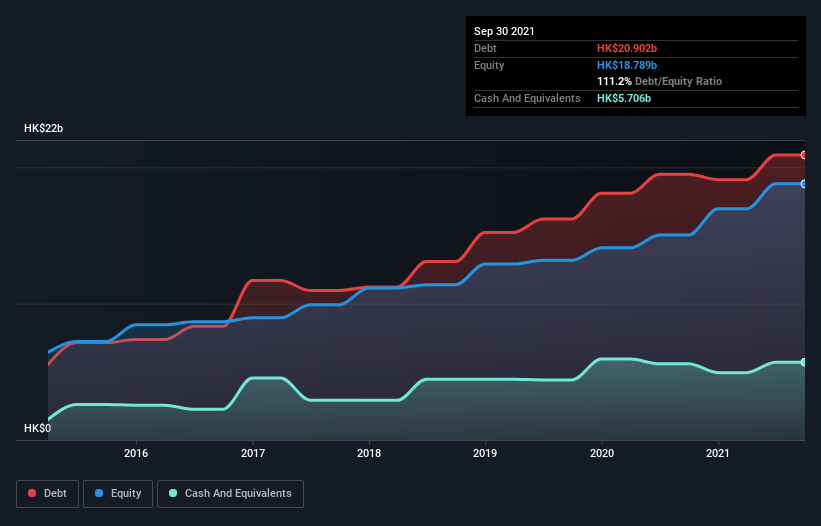The image size is (821, 526).
Task: Select the 2018 x-axis label
Action: 369,453
